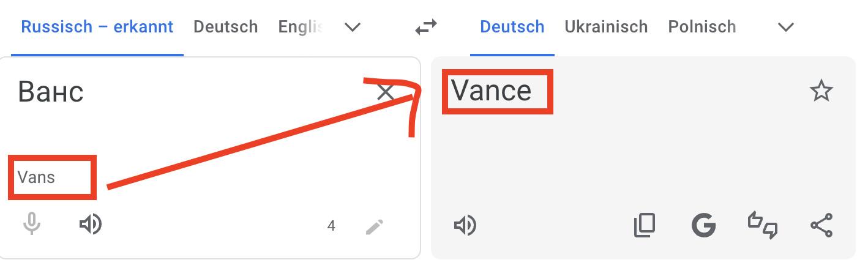Image resolution: width=868 pixels, height=268 pixels.
Task: Clear the source text
Action: [386, 92]
